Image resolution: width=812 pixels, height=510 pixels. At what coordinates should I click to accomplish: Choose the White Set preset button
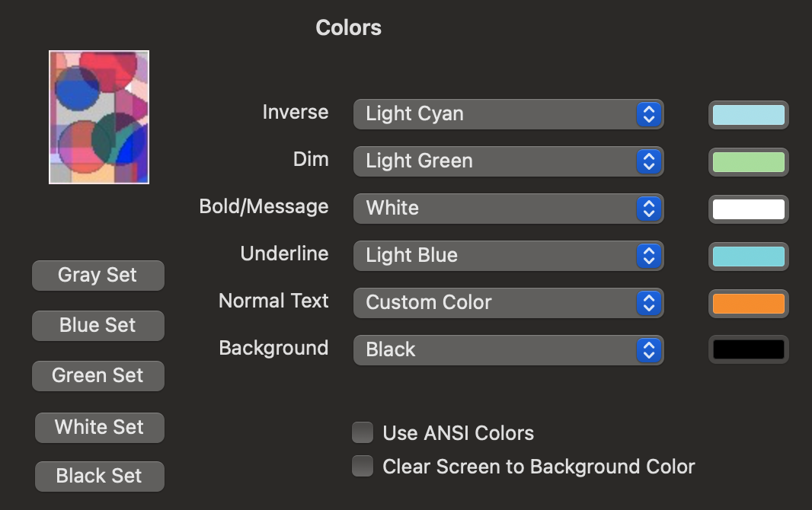(100, 428)
